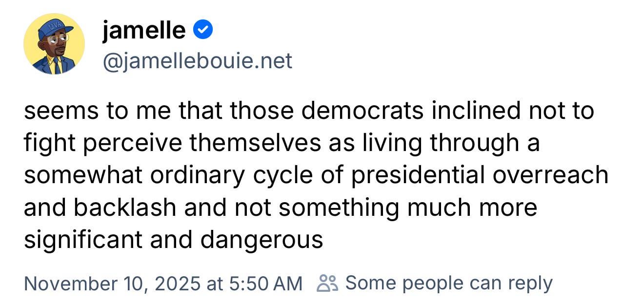This screenshot has width=644, height=303.
Task: Open the "Some people can reply" label
Action: 449,283
